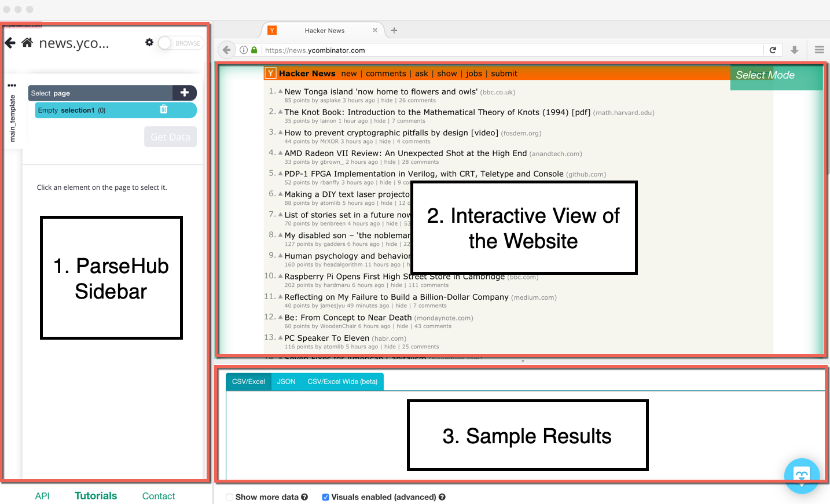Uncheck Visuals enabled (advanced) checkbox
830x504 pixels.
pyautogui.click(x=326, y=497)
